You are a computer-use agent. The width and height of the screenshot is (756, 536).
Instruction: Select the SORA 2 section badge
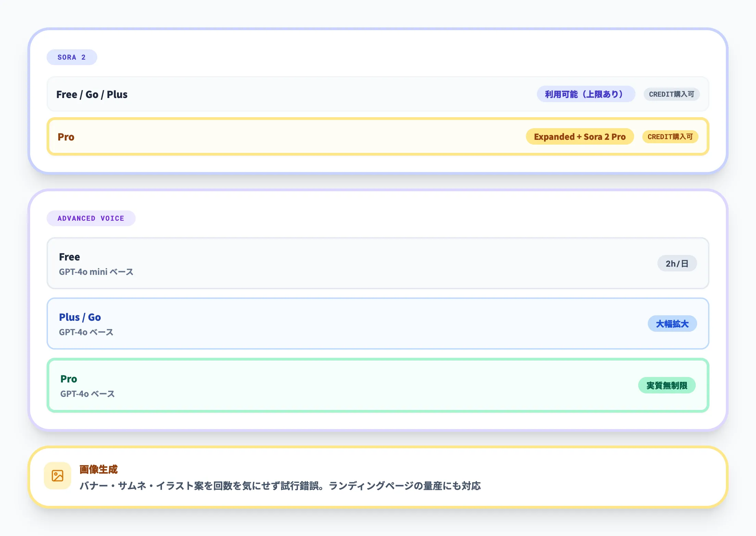tap(72, 57)
